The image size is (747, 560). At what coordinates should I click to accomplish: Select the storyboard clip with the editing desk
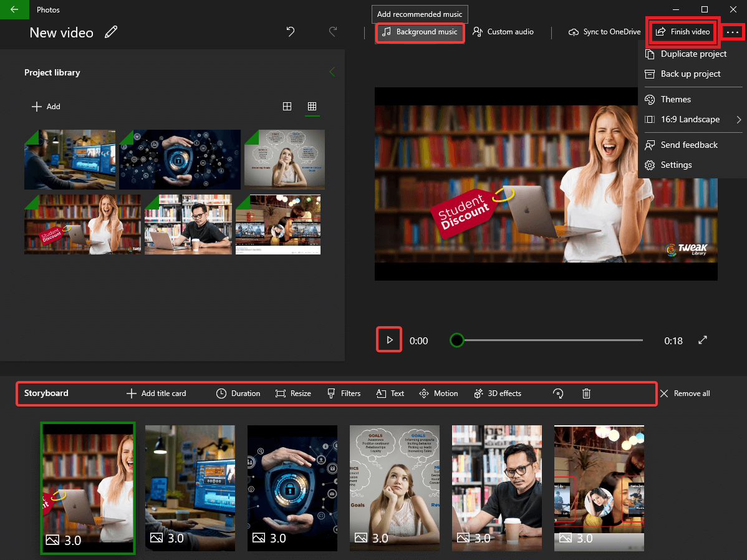click(190, 488)
